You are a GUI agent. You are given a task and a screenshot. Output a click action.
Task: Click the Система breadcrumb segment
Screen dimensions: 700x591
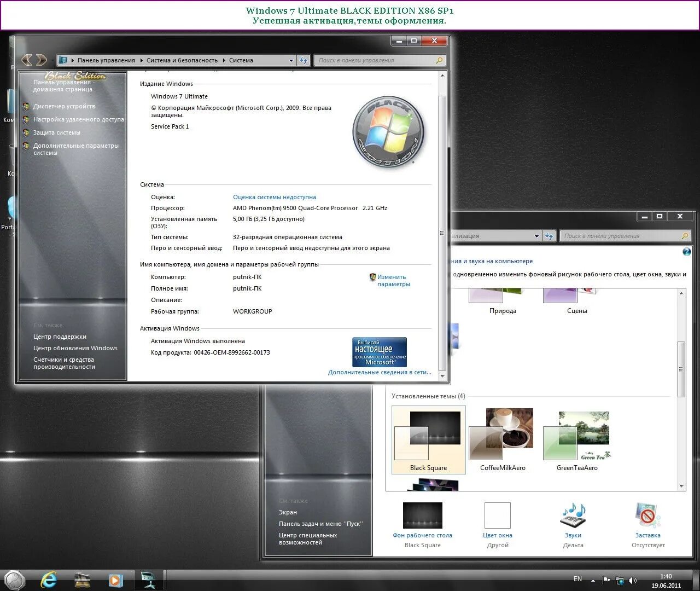[x=241, y=60]
